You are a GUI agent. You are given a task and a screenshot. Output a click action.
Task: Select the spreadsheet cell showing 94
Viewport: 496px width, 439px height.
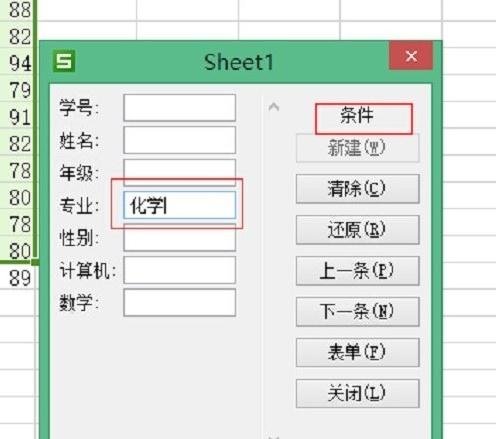pyautogui.click(x=17, y=63)
